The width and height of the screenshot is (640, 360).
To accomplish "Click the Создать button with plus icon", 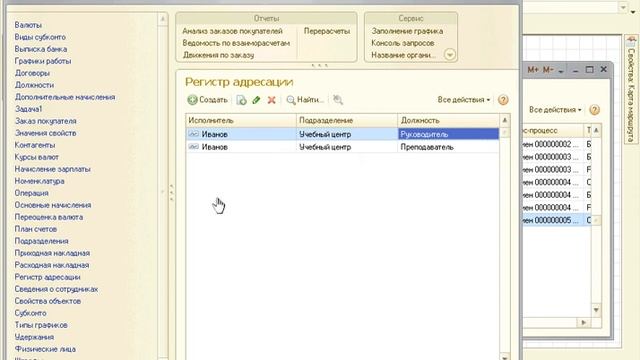I will [x=207, y=100].
